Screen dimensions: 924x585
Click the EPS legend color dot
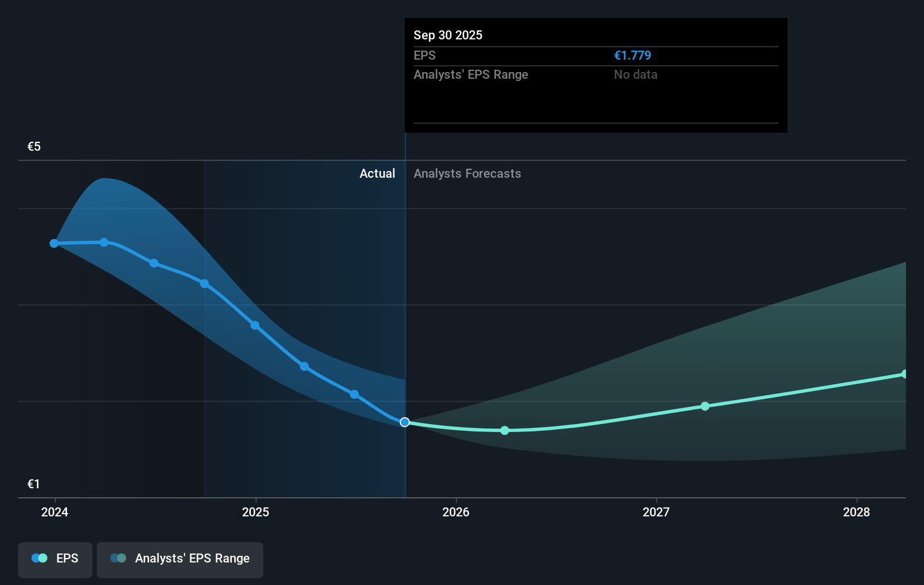[38, 557]
